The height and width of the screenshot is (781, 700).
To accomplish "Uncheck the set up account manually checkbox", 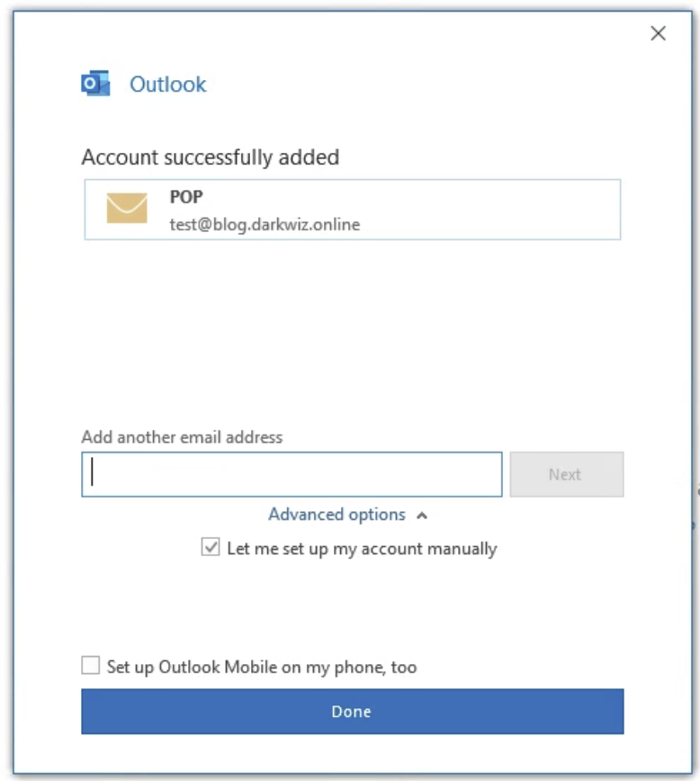I will click(211, 547).
